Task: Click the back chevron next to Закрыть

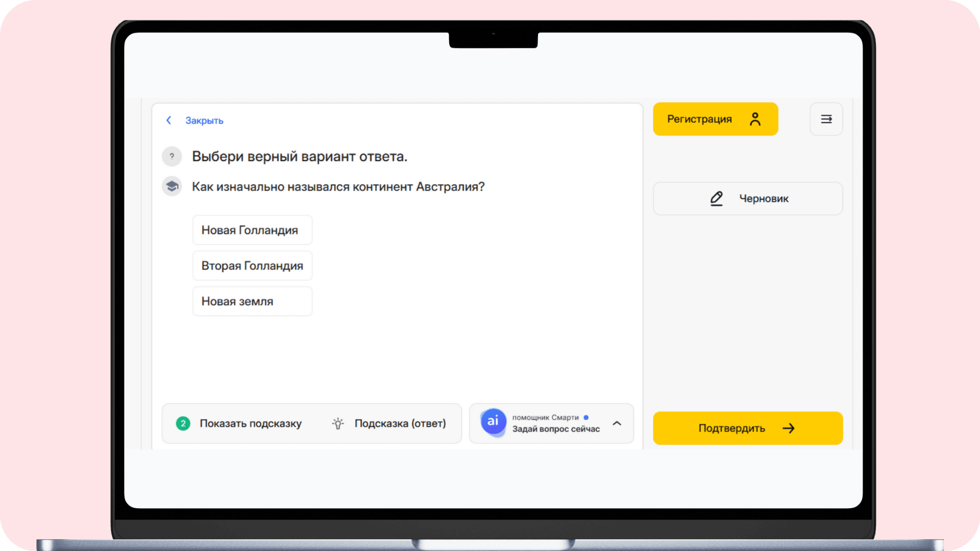Action: [x=168, y=120]
